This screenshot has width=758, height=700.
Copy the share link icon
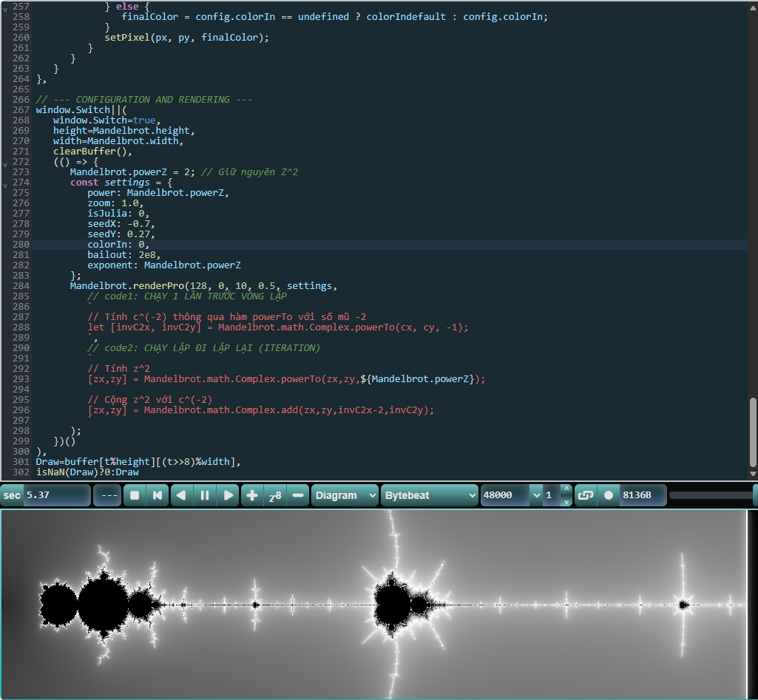585,495
